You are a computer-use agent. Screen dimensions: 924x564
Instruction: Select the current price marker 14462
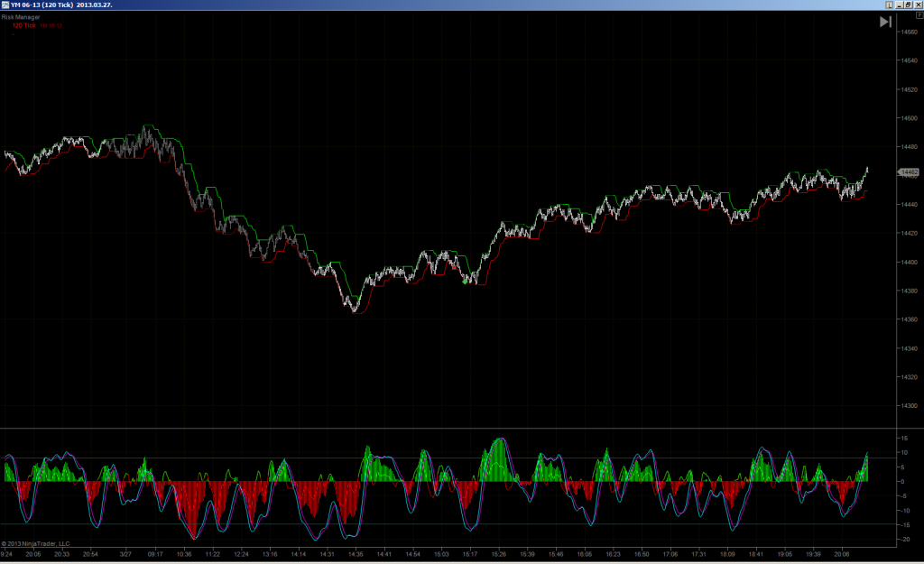908,172
